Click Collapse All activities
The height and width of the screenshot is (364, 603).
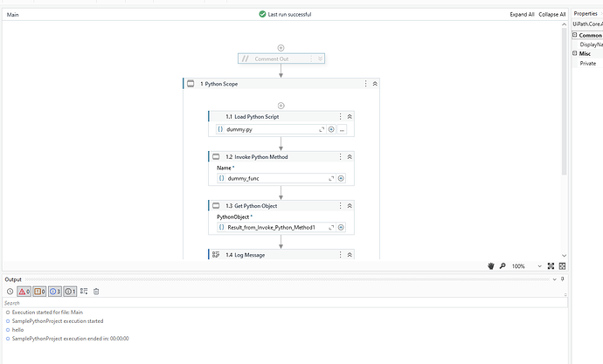pos(551,15)
